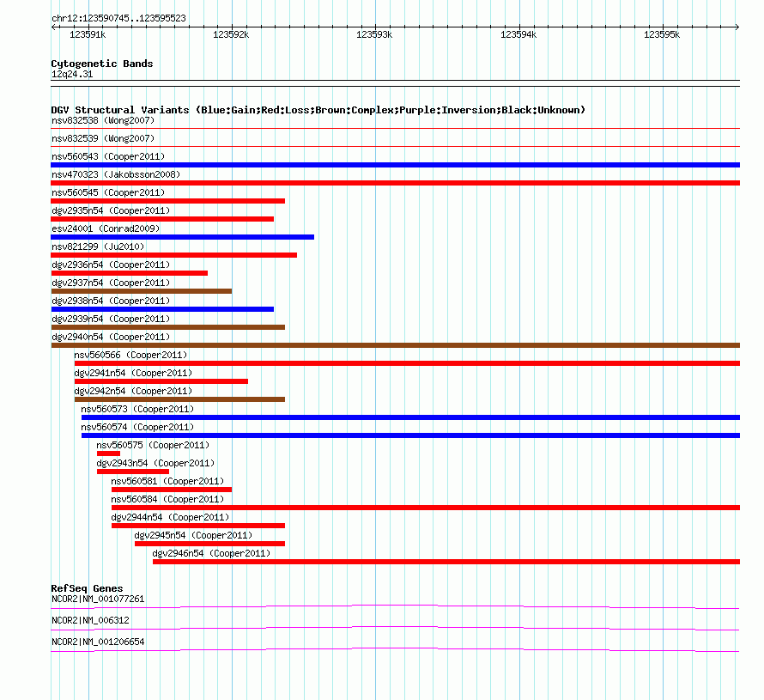Open the NCOR2|NM_001206654 gene label
764x700 pixels.
(x=98, y=642)
